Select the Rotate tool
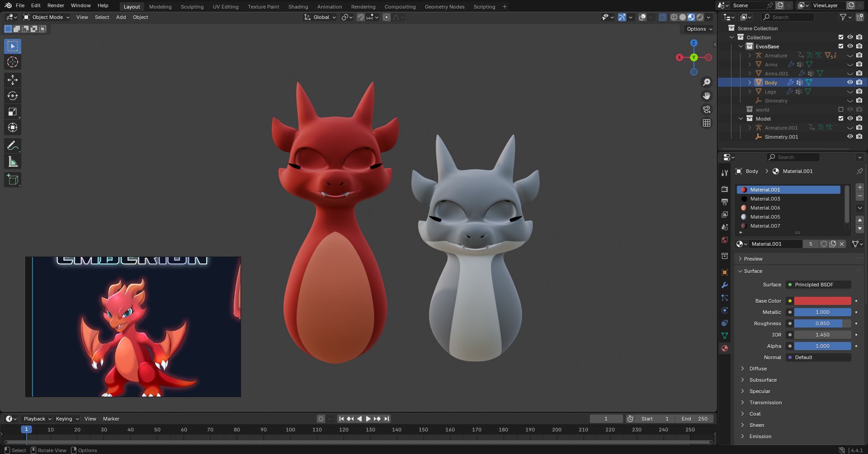The height and width of the screenshot is (454, 868). tap(13, 96)
